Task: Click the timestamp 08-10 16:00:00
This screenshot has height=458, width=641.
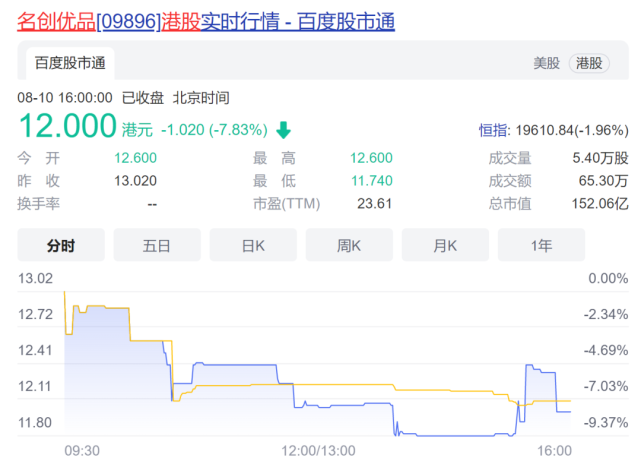Action: pos(65,98)
